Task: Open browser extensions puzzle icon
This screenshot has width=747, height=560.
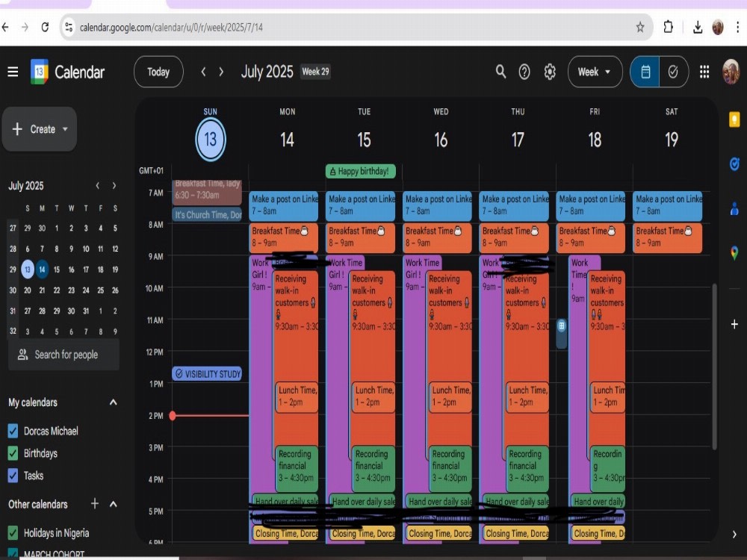Action: [668, 27]
